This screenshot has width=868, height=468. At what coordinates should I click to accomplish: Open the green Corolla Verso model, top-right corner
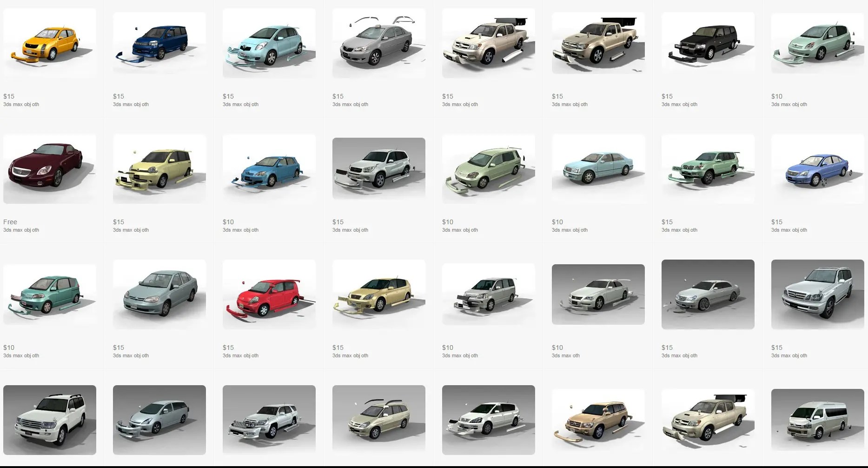[817, 42]
